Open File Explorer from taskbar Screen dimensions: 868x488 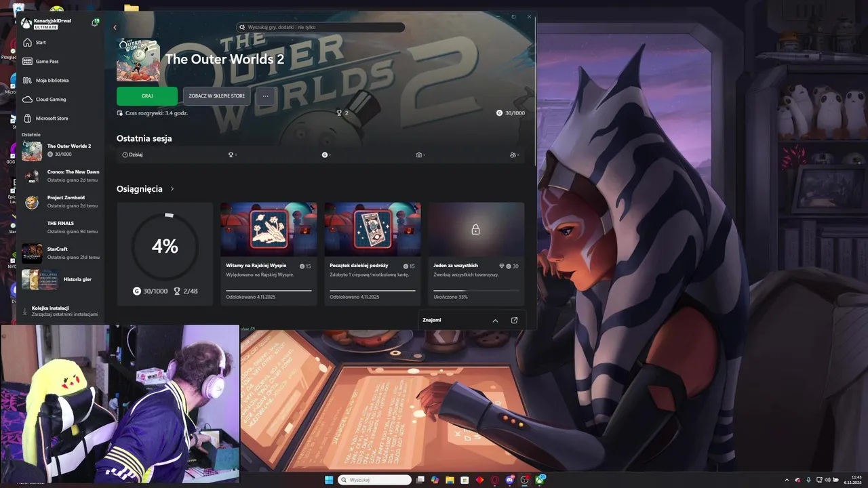450,480
